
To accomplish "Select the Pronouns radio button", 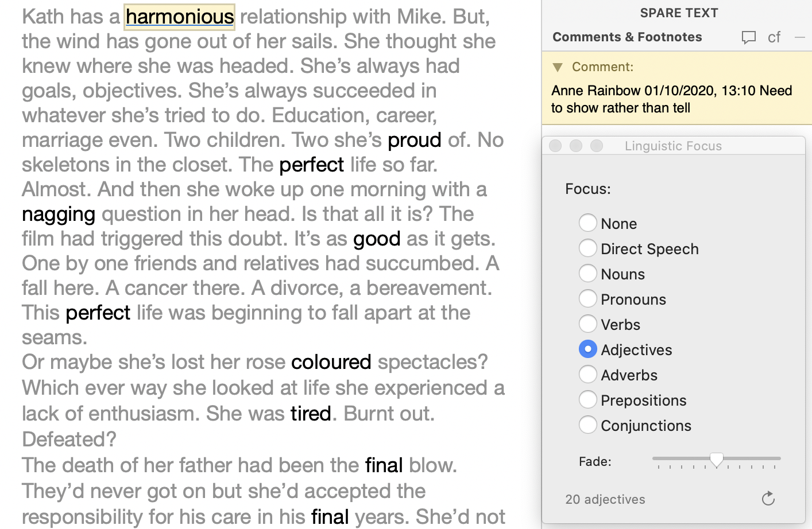I will coord(588,298).
